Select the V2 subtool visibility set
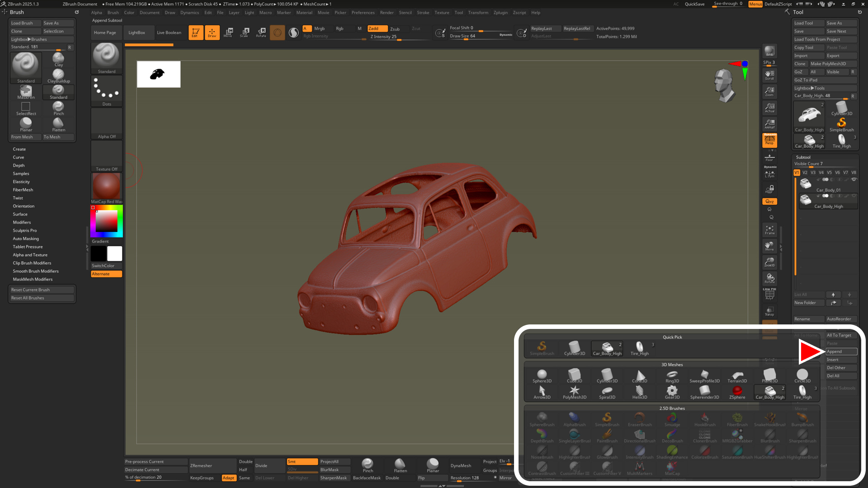The image size is (868, 488). [805, 173]
